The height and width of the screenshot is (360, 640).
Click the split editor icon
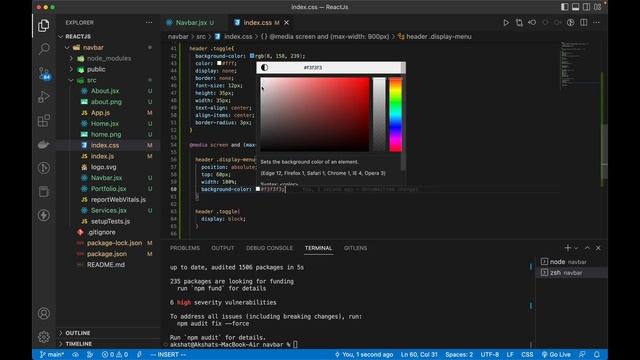point(584,22)
